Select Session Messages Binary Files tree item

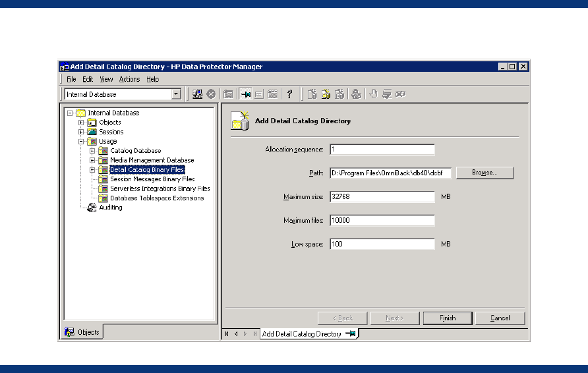tap(152, 179)
